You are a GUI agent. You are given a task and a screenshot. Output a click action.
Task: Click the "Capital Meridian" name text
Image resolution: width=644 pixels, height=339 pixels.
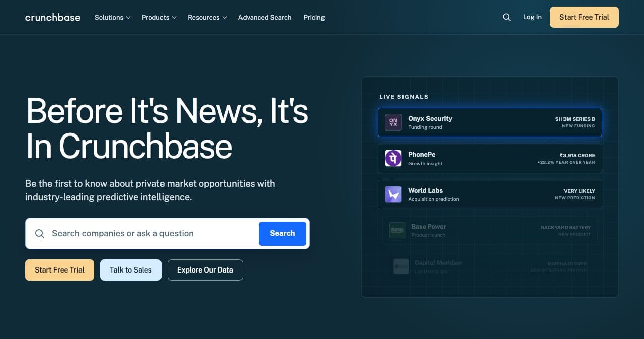coord(438,263)
